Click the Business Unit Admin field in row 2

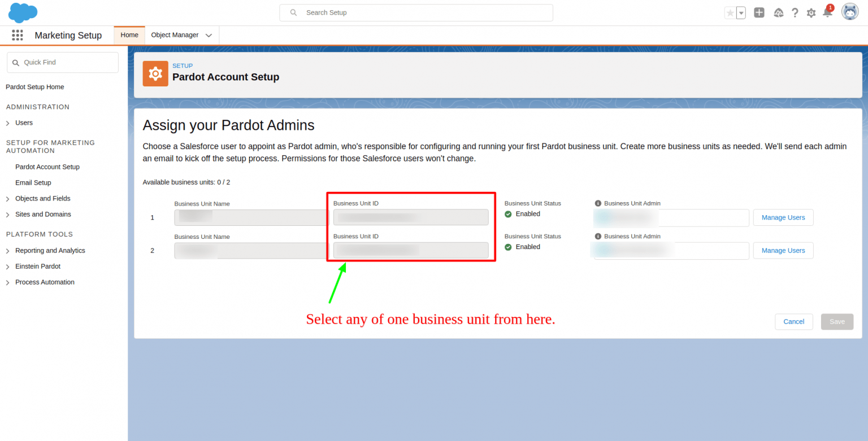[671, 251]
